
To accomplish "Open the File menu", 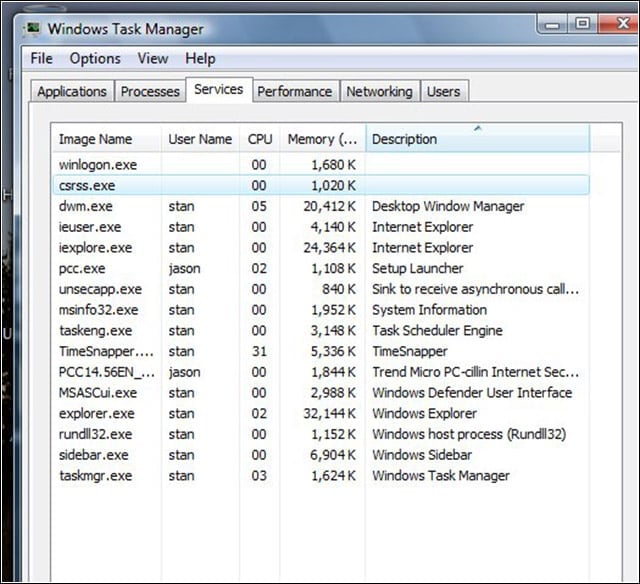I will (41, 58).
